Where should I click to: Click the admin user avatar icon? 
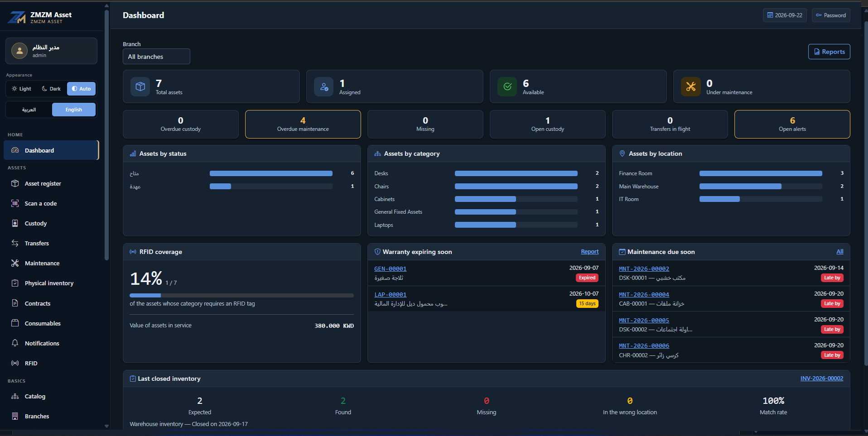coord(19,51)
